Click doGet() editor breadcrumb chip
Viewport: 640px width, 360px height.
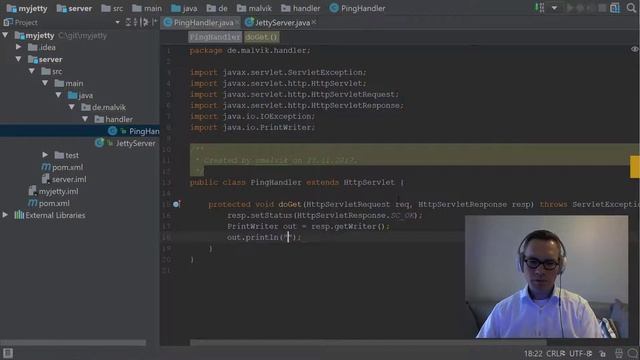point(261,37)
